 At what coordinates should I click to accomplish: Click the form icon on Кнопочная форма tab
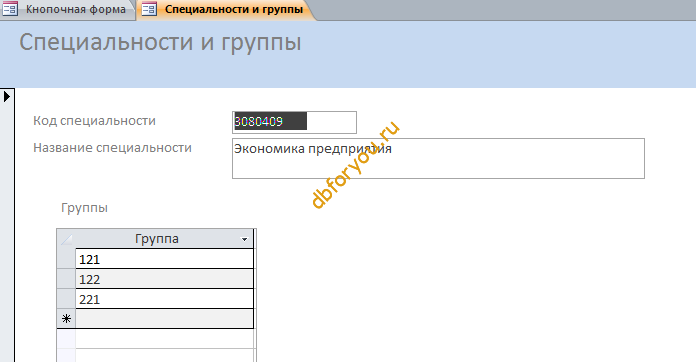coord(10,9)
